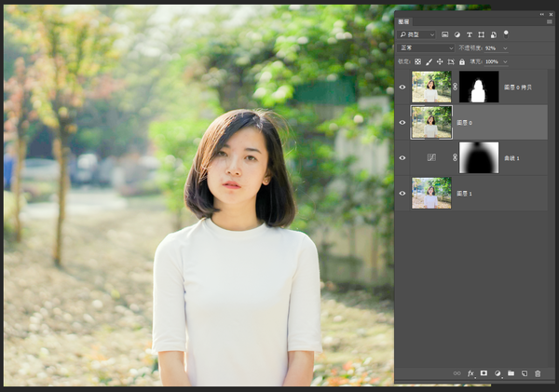Click mask link icon on 曲线 1 layer
559x392 pixels.
455,157
